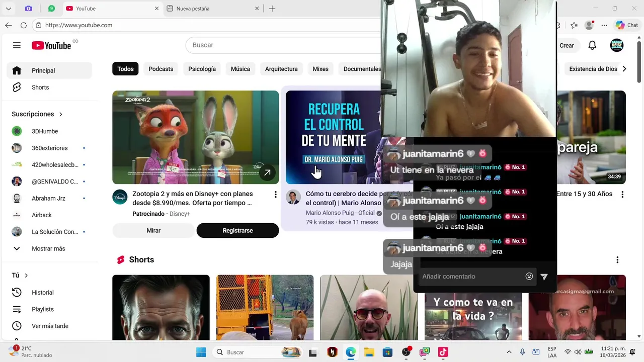Expand Mostrar más subscriptions
Viewport: 644px width, 362px height.
coord(49,248)
